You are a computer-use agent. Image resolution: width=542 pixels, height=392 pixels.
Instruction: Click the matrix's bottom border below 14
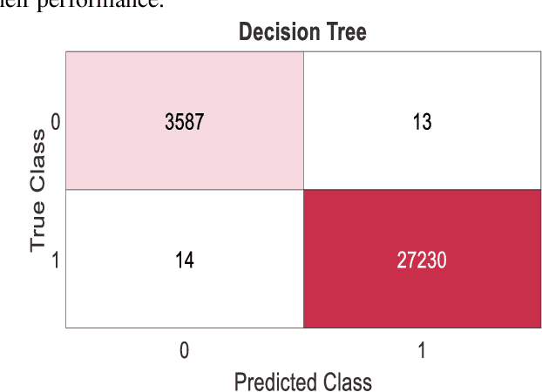click(185, 328)
